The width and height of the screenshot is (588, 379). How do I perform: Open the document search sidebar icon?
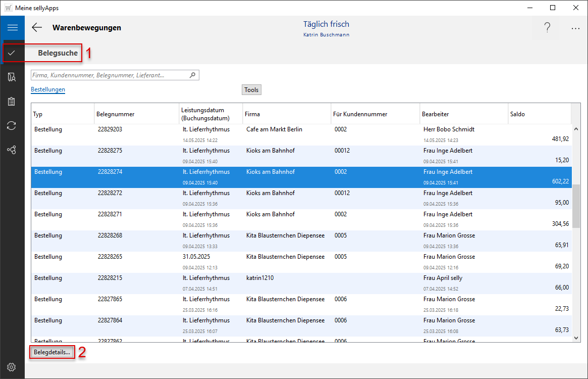click(12, 77)
